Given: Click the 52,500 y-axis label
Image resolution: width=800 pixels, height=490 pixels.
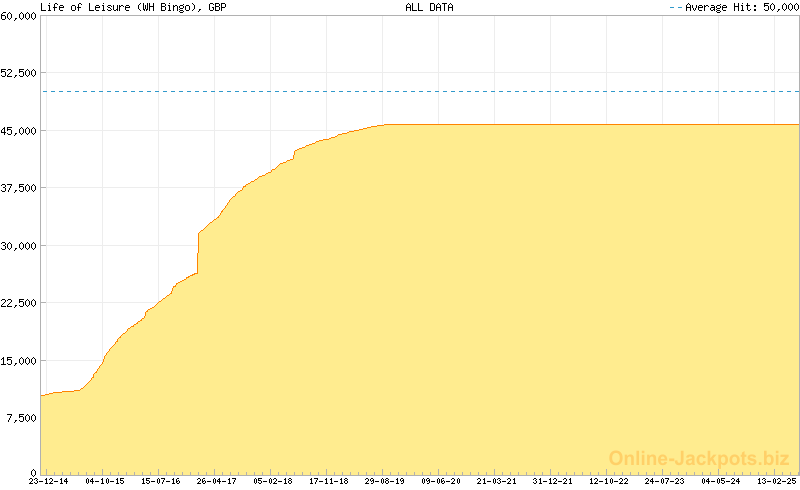Looking at the screenshot, I should coord(18,73).
